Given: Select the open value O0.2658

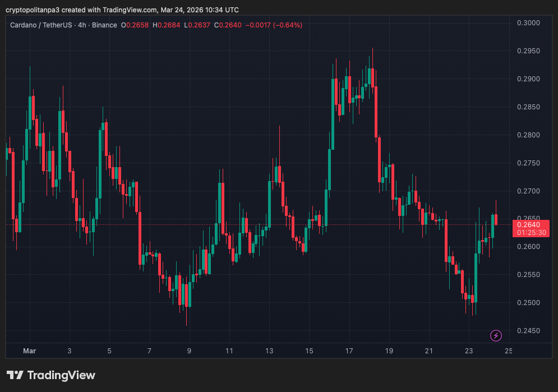Looking at the screenshot, I should pyautogui.click(x=135, y=25).
